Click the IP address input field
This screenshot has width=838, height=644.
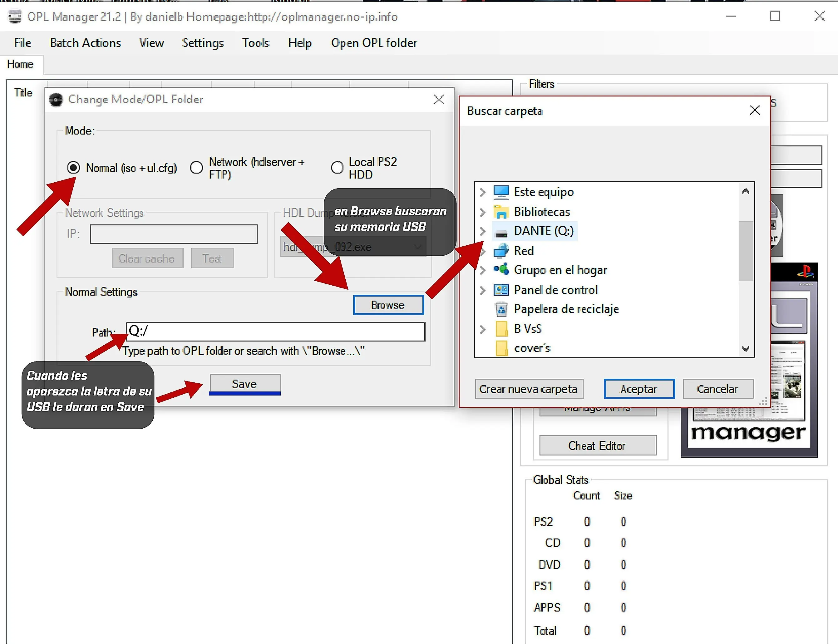tap(174, 234)
